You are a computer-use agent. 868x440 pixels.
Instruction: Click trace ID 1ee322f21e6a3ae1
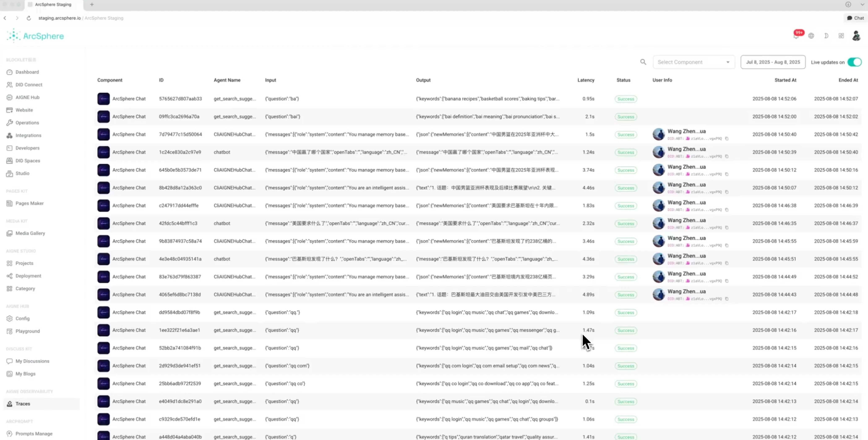(180, 330)
